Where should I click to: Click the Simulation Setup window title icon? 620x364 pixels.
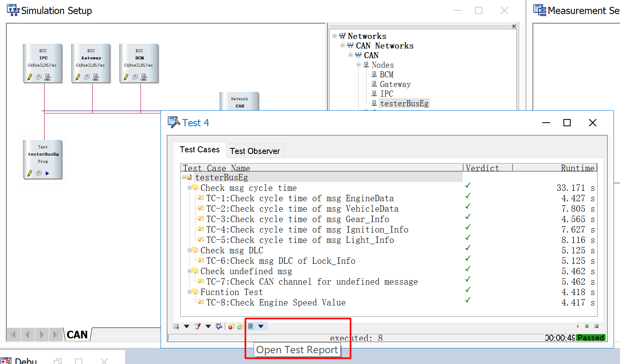click(x=13, y=10)
